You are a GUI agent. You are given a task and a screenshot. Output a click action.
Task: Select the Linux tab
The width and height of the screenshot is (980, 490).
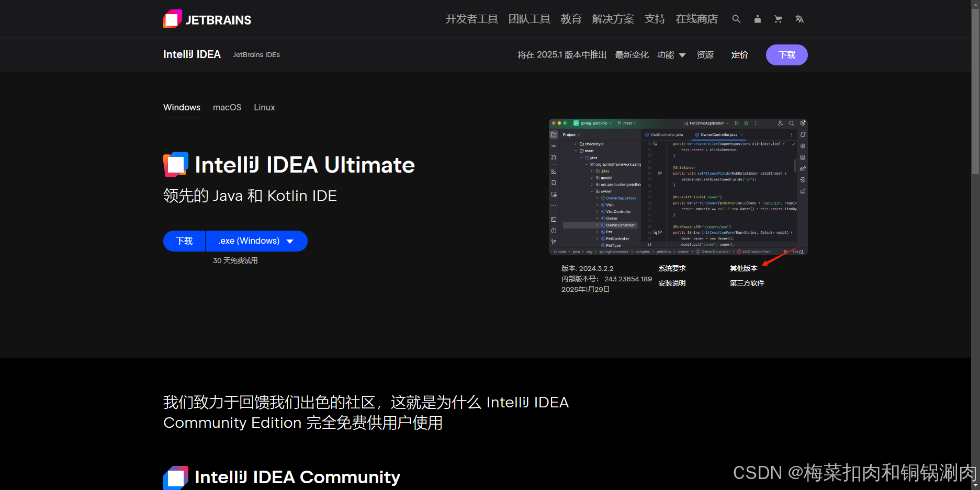click(x=264, y=107)
